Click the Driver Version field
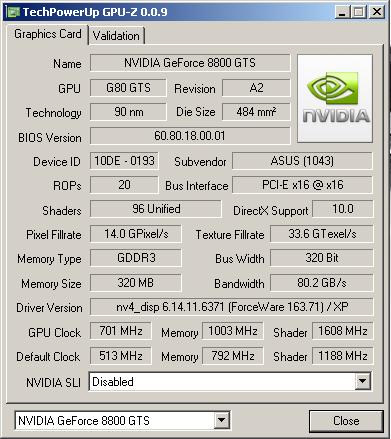This screenshot has width=391, height=439. pyautogui.click(x=232, y=307)
